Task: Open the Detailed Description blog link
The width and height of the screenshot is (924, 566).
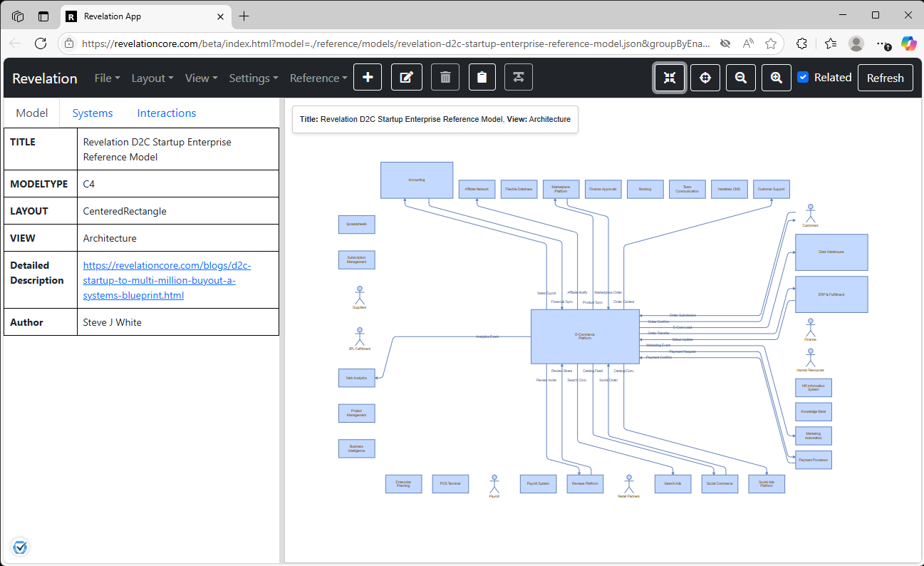Action: coord(167,280)
